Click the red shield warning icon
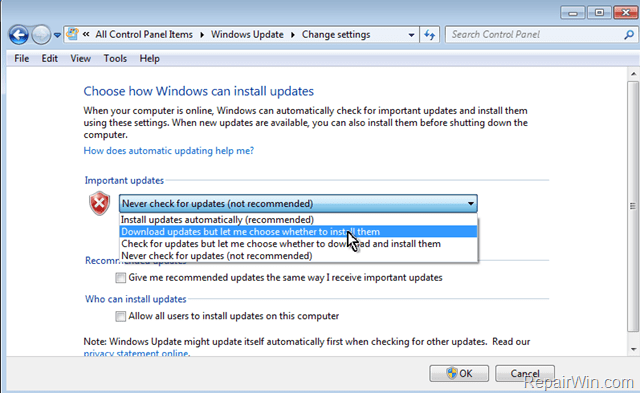The image size is (640, 393). (x=99, y=203)
